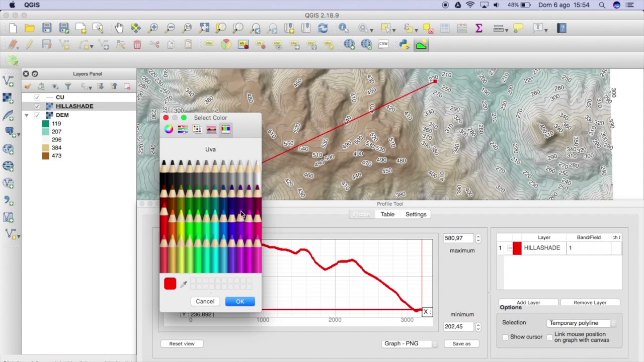
Task: Select color sliders tab in Select Color
Action: coord(183,129)
